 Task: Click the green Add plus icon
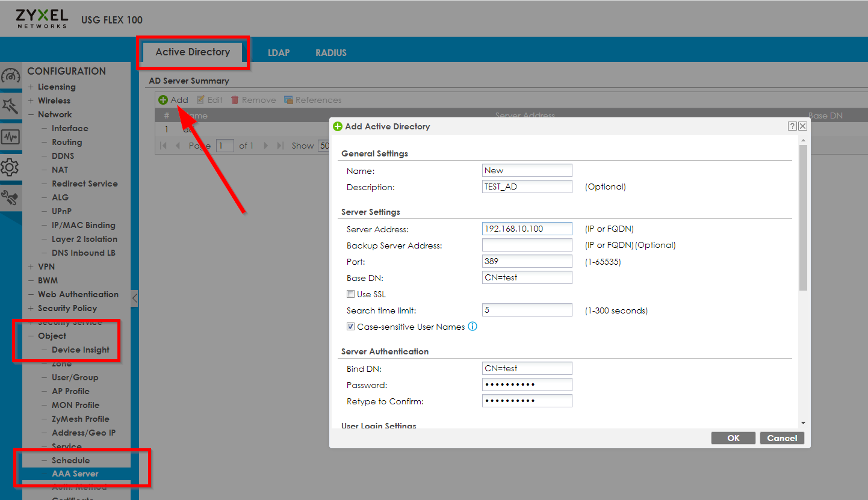[163, 100]
